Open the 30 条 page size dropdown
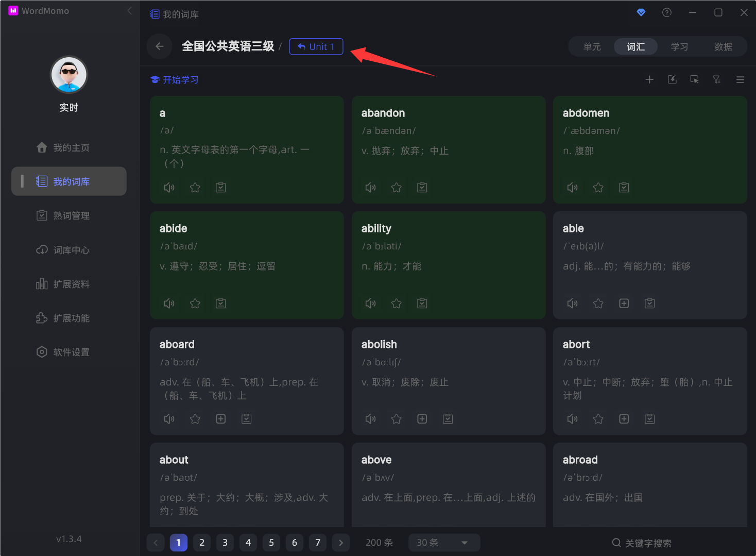The image size is (756, 556). coord(444,543)
